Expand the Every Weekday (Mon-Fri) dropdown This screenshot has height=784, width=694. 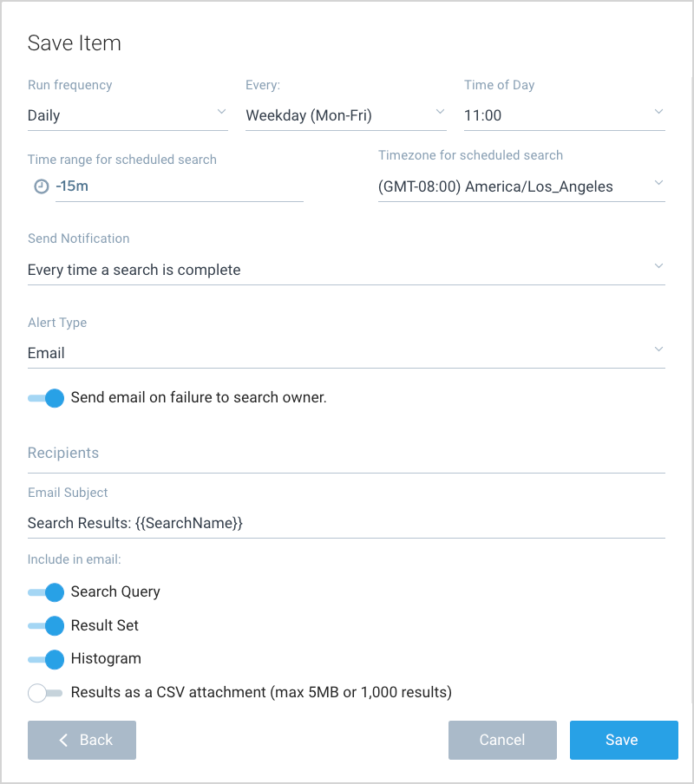click(345, 115)
